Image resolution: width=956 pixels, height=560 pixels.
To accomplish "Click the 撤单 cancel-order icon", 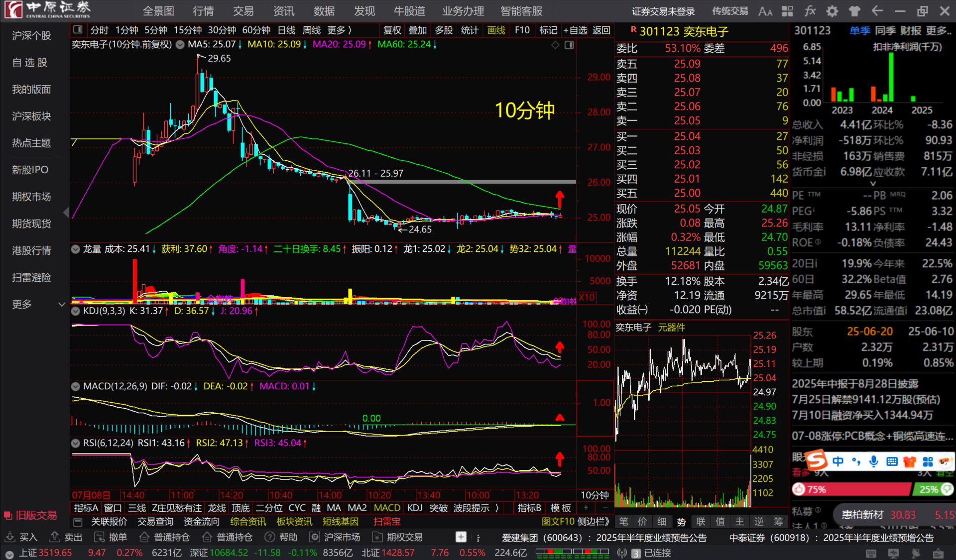I will pyautogui.click(x=100, y=537).
